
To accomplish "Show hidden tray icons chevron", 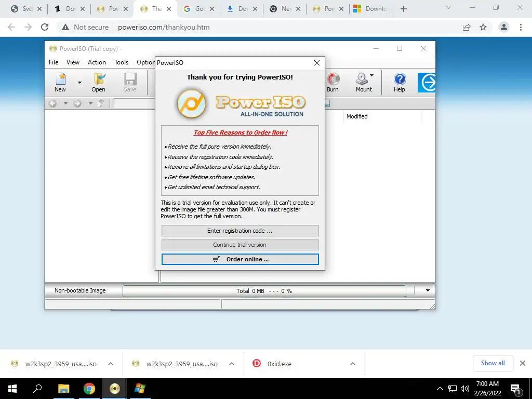I will [440, 389].
